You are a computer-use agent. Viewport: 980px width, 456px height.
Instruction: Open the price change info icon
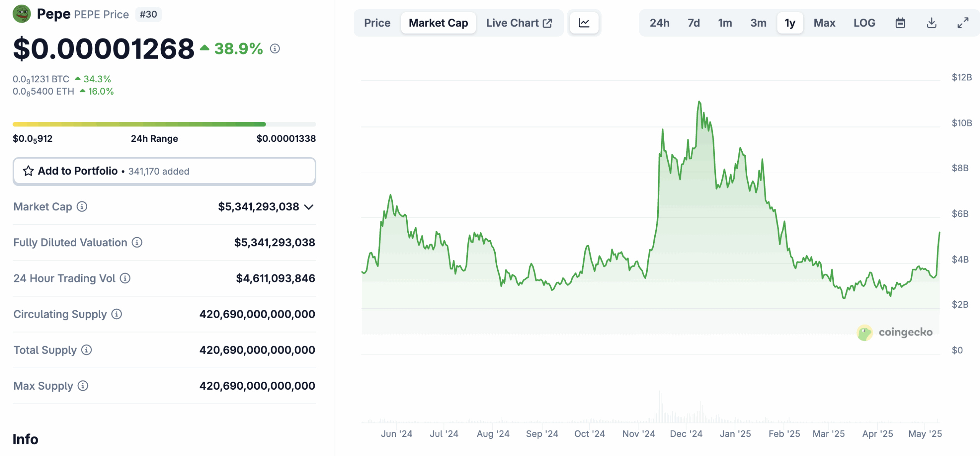coord(275,49)
